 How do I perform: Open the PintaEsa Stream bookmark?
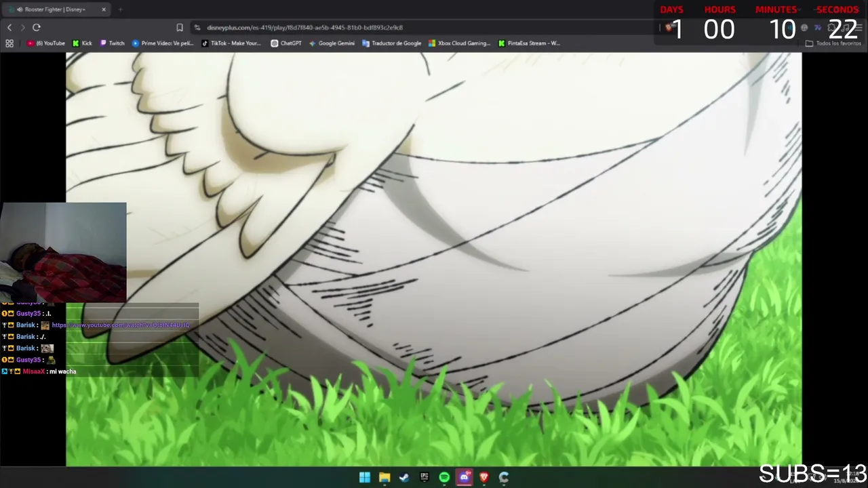tap(529, 43)
